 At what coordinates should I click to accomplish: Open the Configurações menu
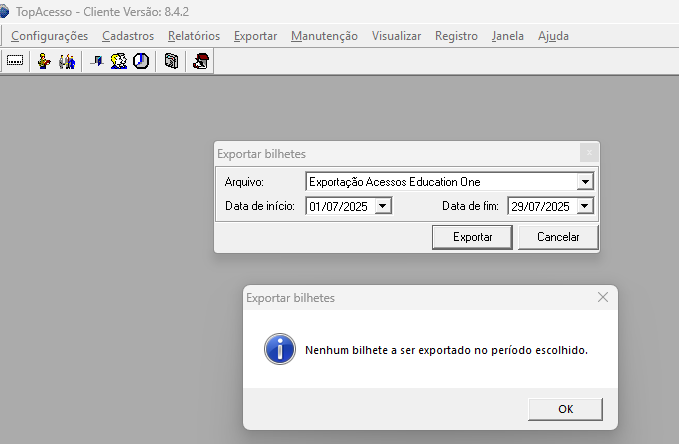[x=49, y=36]
